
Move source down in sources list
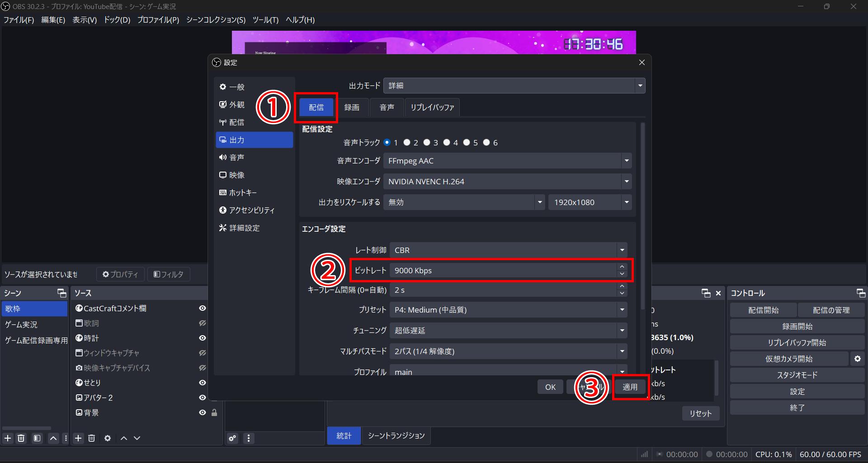pyautogui.click(x=137, y=438)
